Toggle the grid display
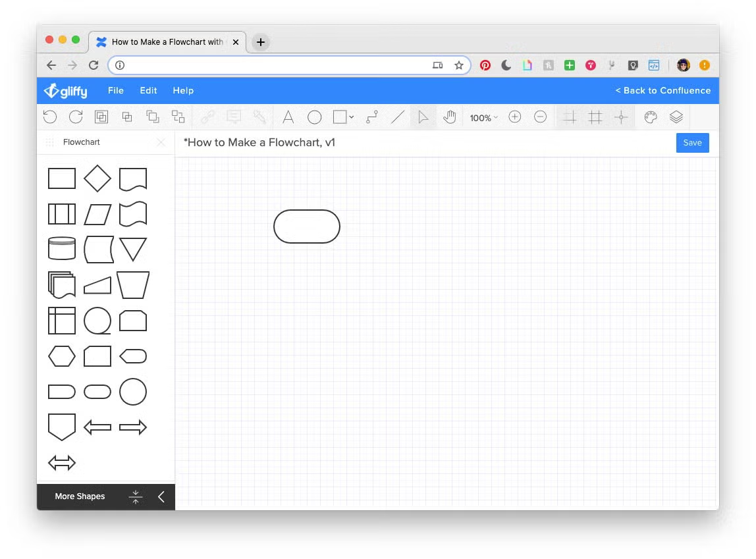Image resolution: width=756 pixels, height=559 pixels. [595, 117]
